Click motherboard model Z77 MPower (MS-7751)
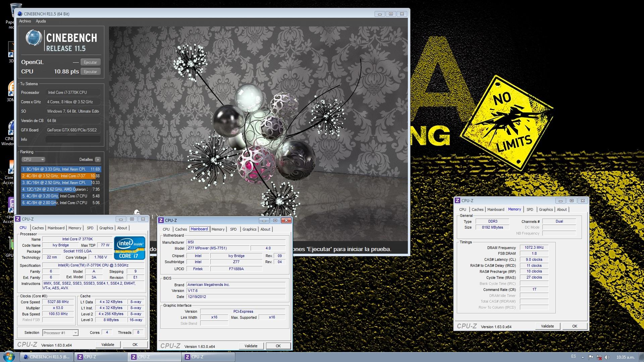Screen dimensions: 644x362 218,248
